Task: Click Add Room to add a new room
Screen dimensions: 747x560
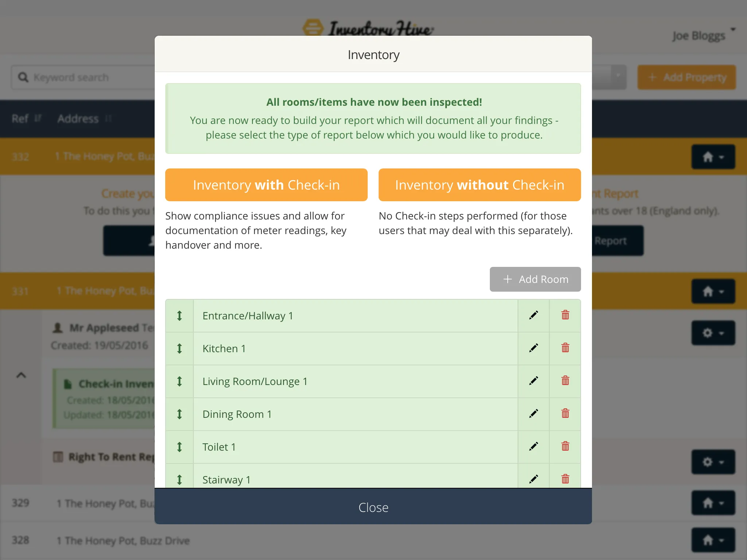Action: (x=535, y=279)
